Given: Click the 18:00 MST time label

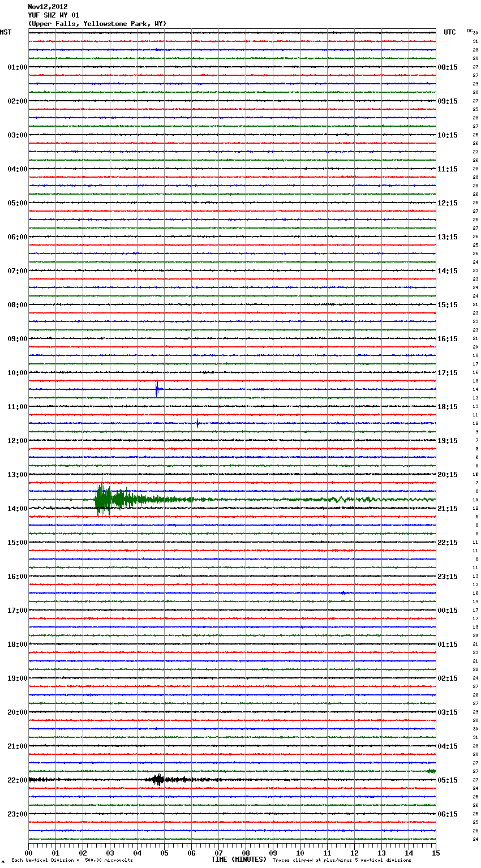Looking at the screenshot, I should [17, 644].
